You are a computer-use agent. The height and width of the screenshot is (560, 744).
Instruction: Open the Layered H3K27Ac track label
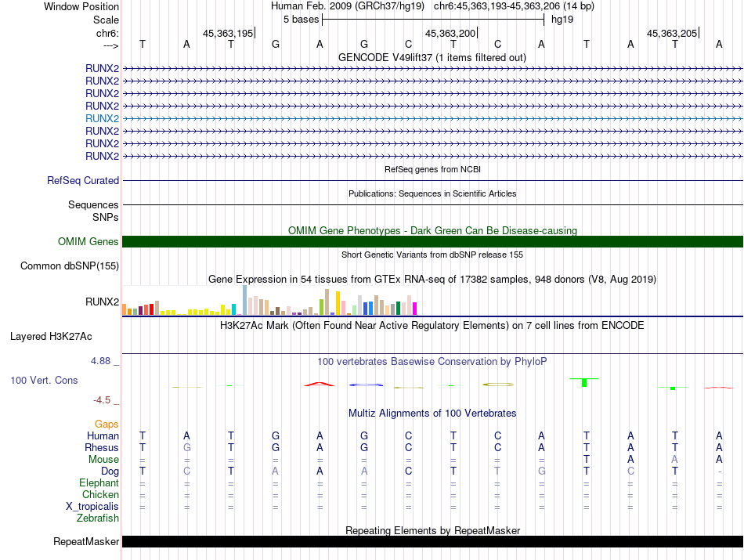[x=51, y=337]
